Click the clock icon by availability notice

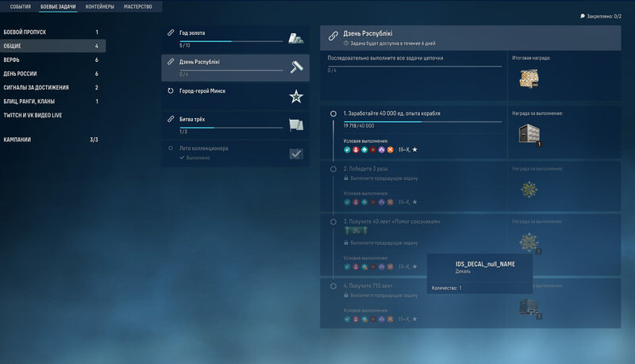pyautogui.click(x=346, y=44)
